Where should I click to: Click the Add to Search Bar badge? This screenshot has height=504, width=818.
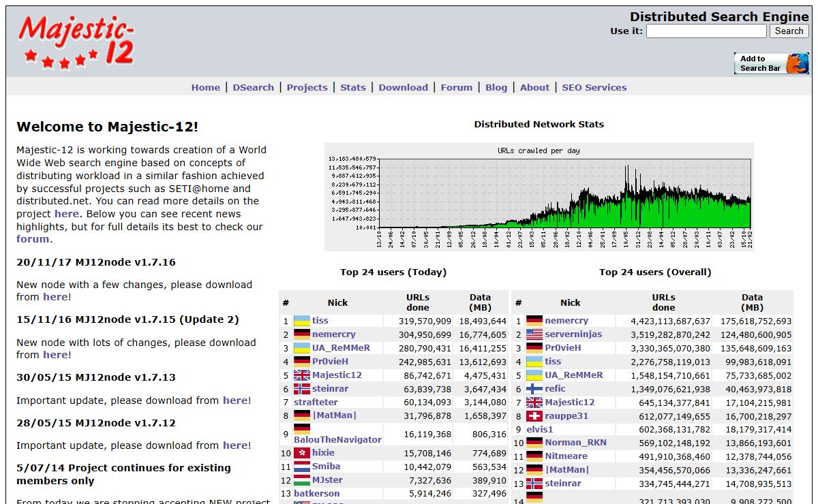(x=772, y=63)
